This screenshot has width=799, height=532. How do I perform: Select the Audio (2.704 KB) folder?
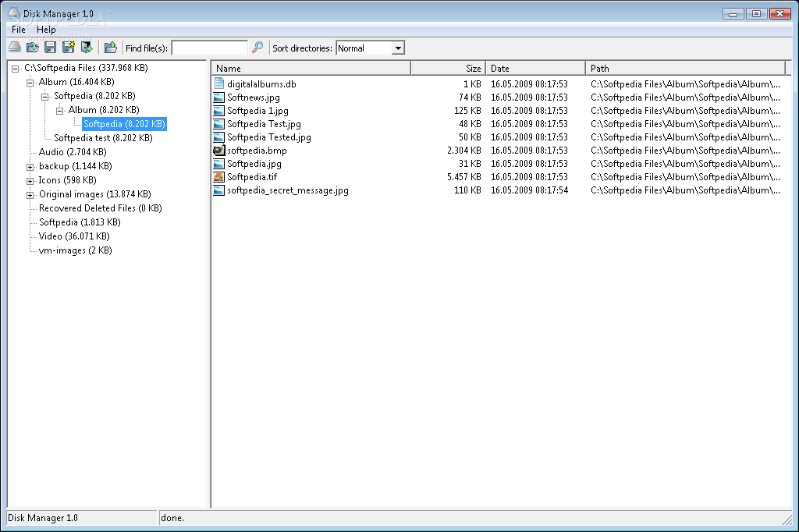pos(73,152)
